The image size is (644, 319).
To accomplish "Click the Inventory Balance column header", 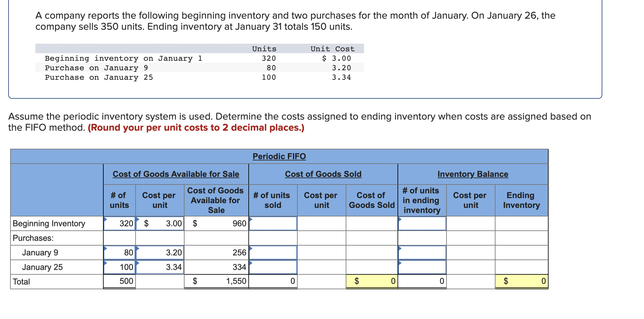I will (473, 174).
